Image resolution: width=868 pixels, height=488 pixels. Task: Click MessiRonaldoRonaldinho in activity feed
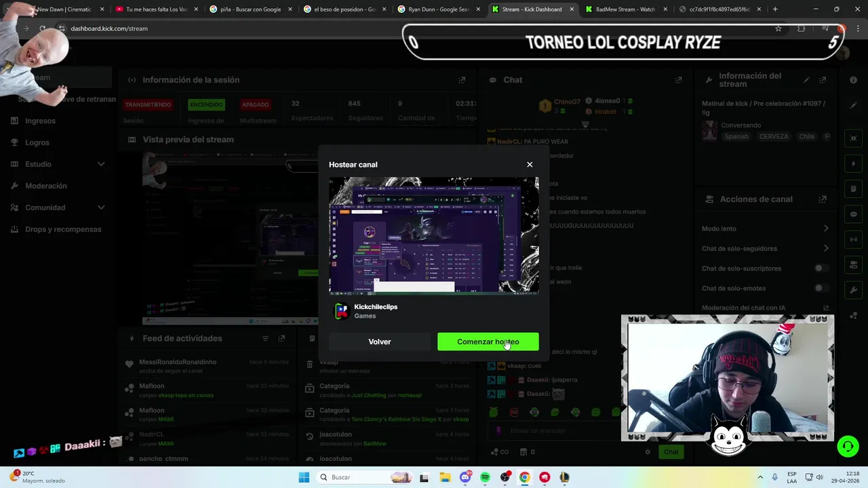[178, 362]
